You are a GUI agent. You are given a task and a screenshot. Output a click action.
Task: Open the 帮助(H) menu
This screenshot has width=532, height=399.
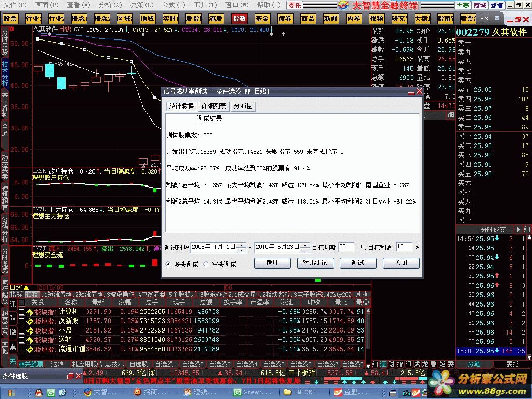pos(269,5)
